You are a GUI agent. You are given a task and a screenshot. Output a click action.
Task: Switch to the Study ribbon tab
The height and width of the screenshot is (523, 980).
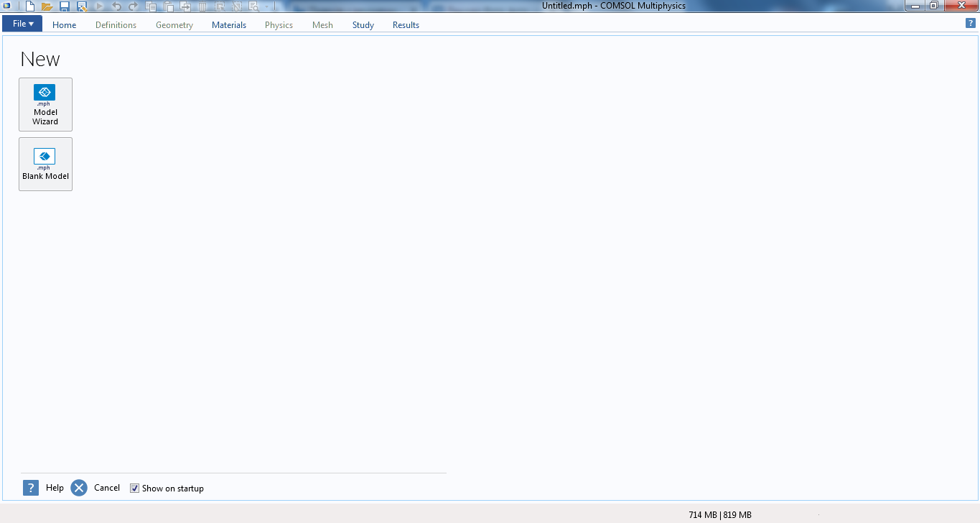363,25
